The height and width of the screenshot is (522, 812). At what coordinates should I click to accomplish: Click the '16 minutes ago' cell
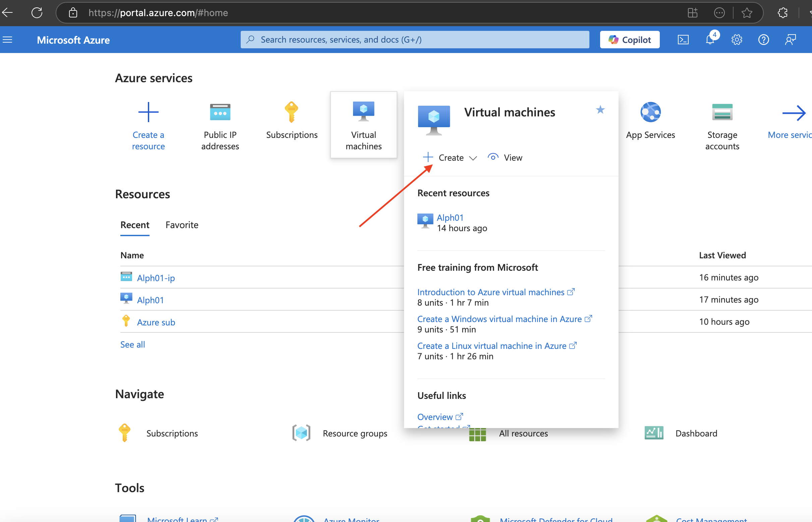[729, 277]
